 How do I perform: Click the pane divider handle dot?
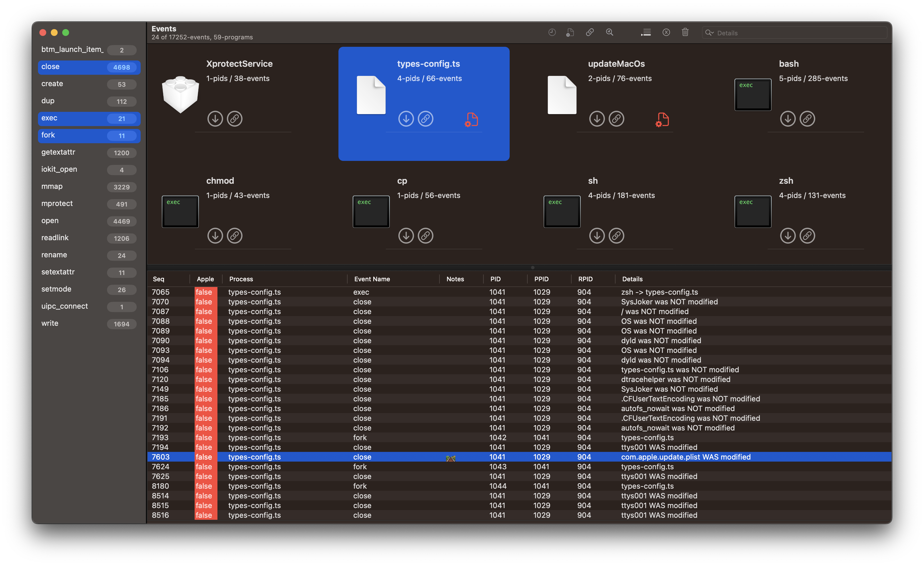[532, 267]
